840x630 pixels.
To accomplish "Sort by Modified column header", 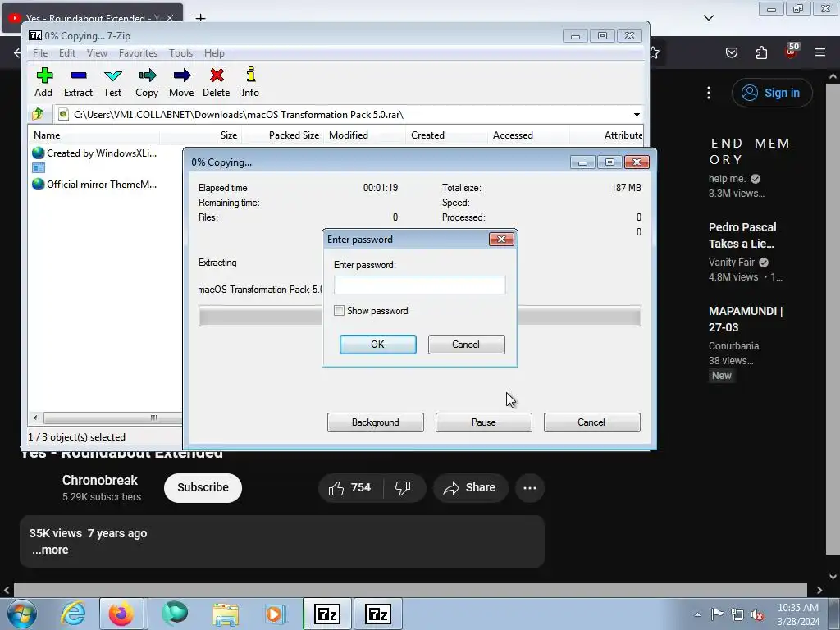I will [x=365, y=135].
